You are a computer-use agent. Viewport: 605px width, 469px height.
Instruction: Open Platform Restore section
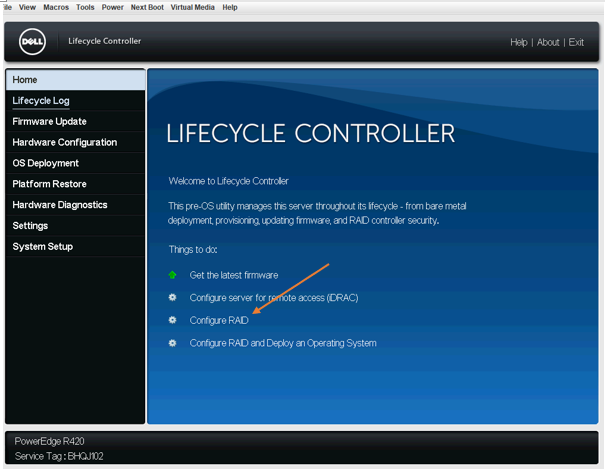76,184
